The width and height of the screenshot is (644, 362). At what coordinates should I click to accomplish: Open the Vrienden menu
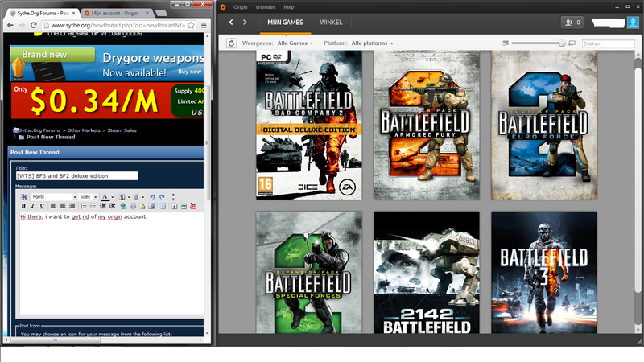(266, 7)
